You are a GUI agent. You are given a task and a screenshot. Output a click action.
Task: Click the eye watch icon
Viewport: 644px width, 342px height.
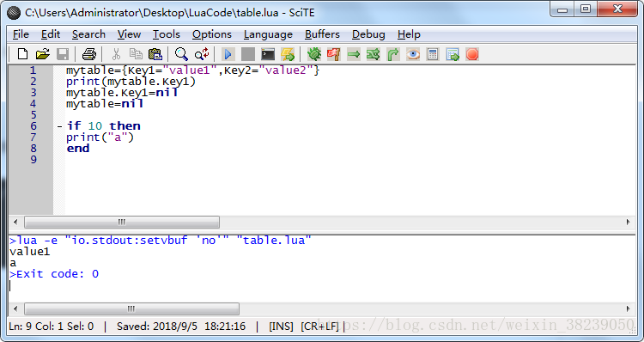click(x=413, y=54)
